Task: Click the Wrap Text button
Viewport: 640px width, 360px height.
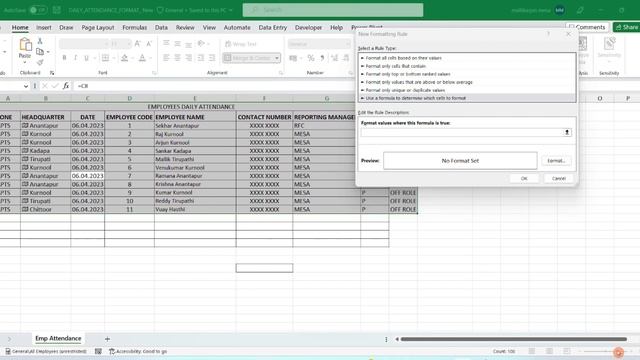Action: tap(241, 44)
